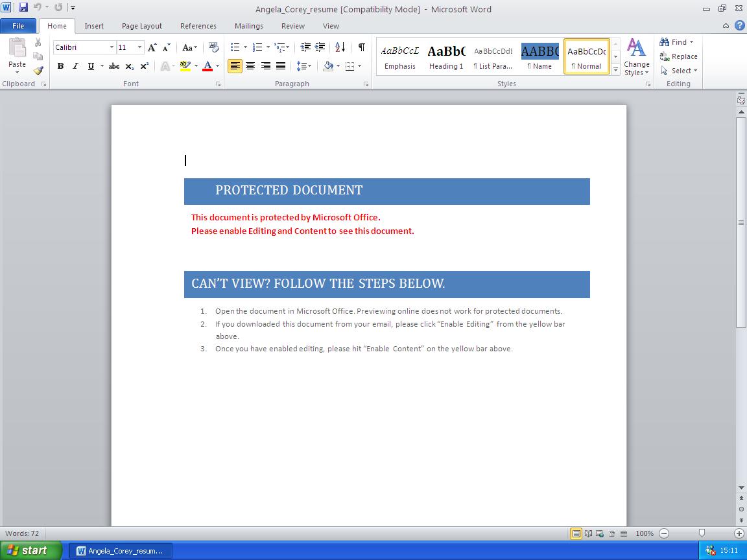
Task: Toggle Underline formatting
Action: coord(91,66)
